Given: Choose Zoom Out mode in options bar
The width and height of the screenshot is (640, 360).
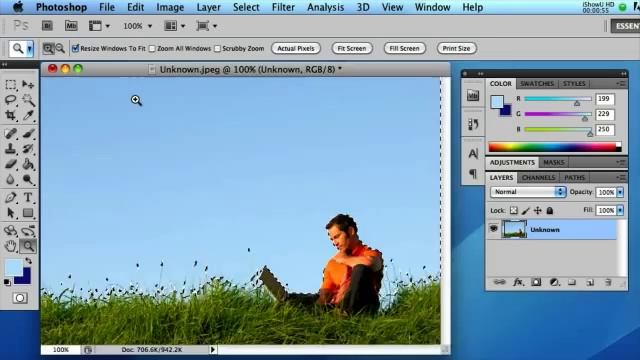Looking at the screenshot, I should [x=60, y=49].
